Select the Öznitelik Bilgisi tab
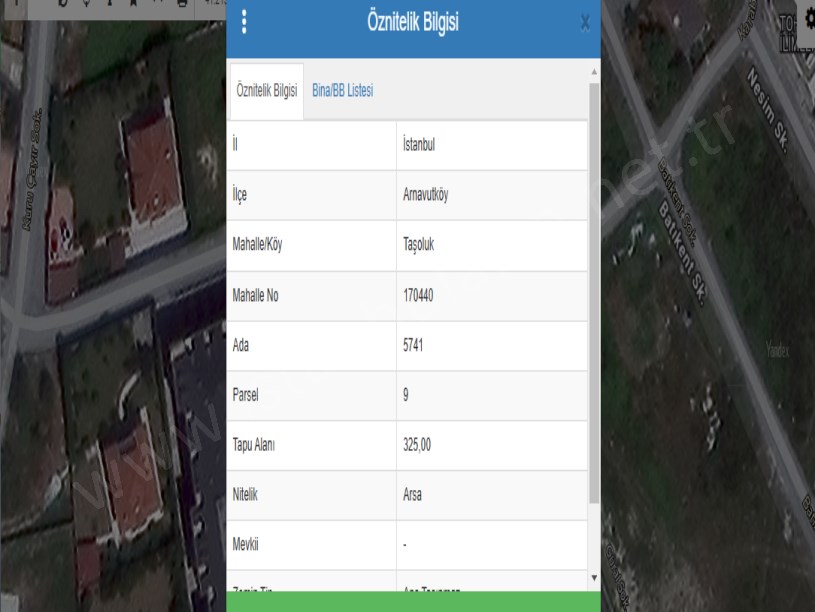 266,90
